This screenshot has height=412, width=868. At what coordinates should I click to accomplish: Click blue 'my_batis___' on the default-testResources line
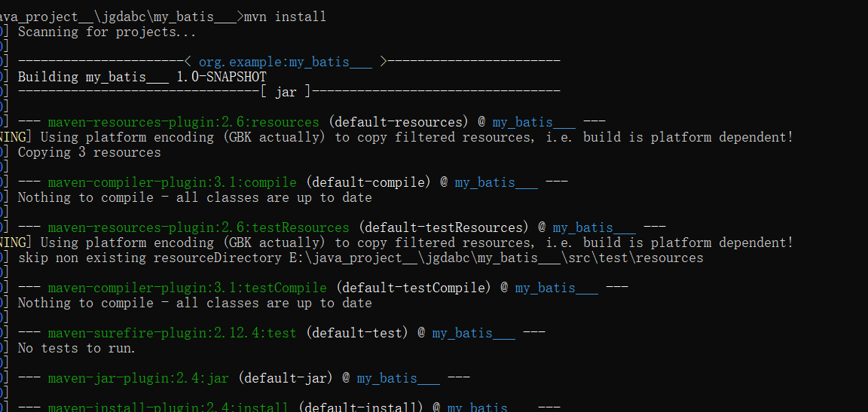click(594, 227)
